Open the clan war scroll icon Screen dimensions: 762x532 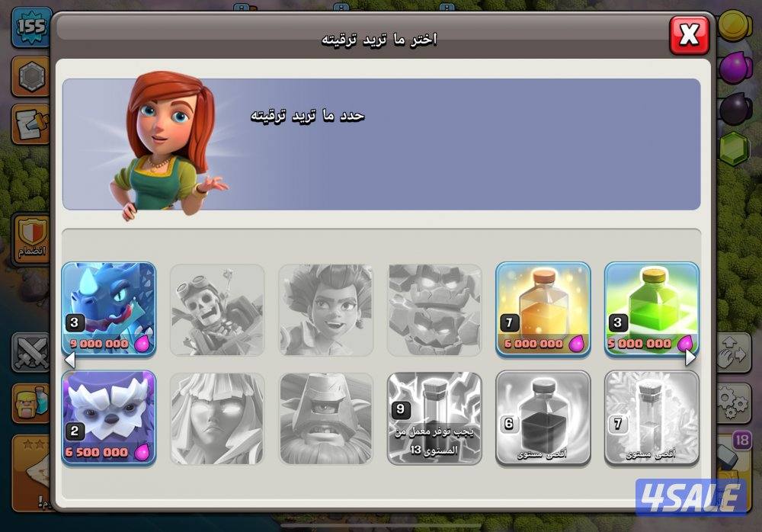click(x=30, y=118)
